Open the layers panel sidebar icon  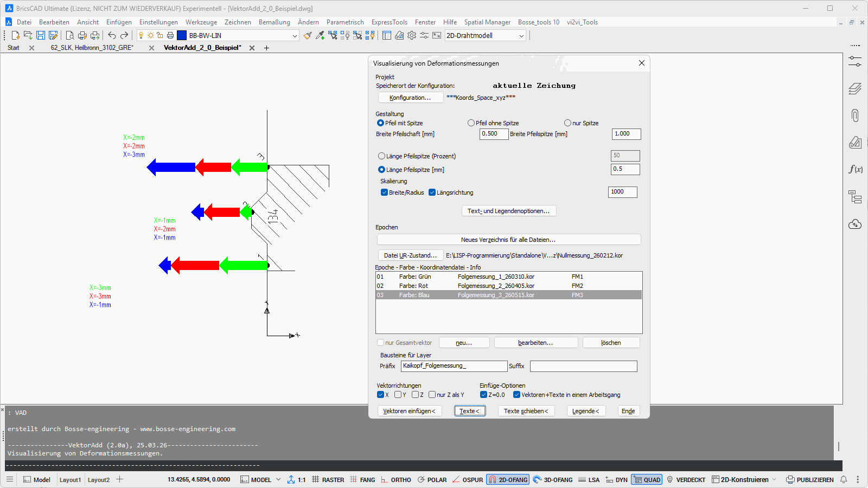[855, 88]
